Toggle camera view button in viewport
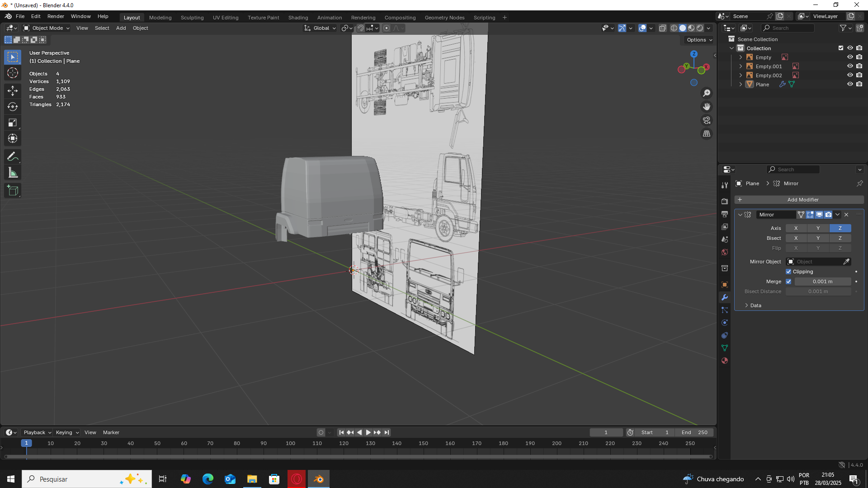Screen dimensions: 868x488 pyautogui.click(x=707, y=120)
